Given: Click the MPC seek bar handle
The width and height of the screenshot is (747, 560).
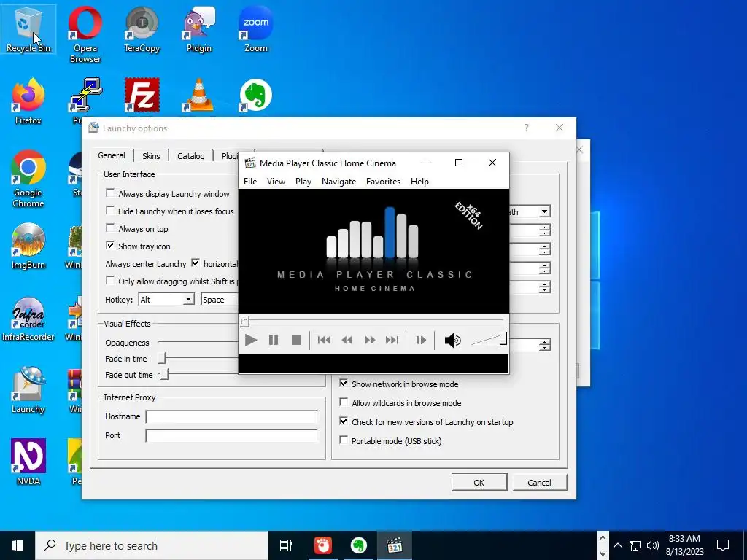Looking at the screenshot, I should tap(244, 322).
